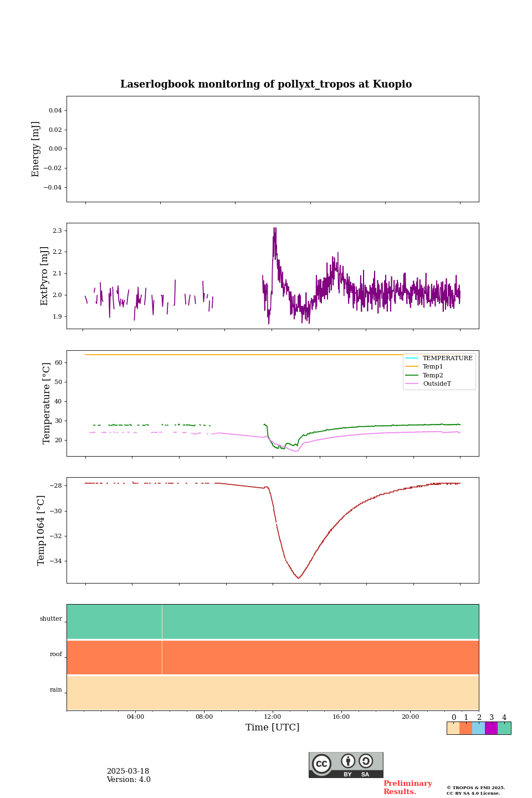Click the 'CC BY SA 4.0 License.' text

pos(473,793)
